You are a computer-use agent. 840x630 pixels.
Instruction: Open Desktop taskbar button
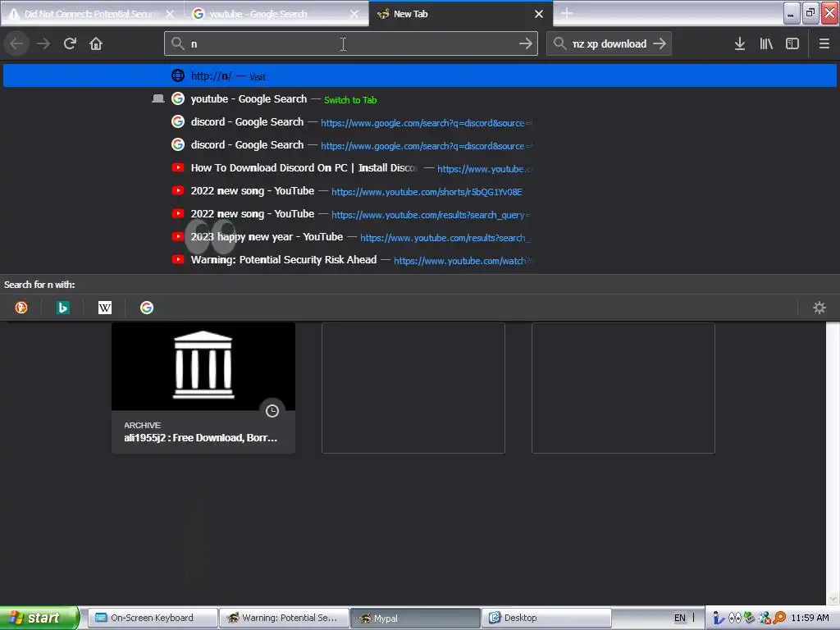546,618
